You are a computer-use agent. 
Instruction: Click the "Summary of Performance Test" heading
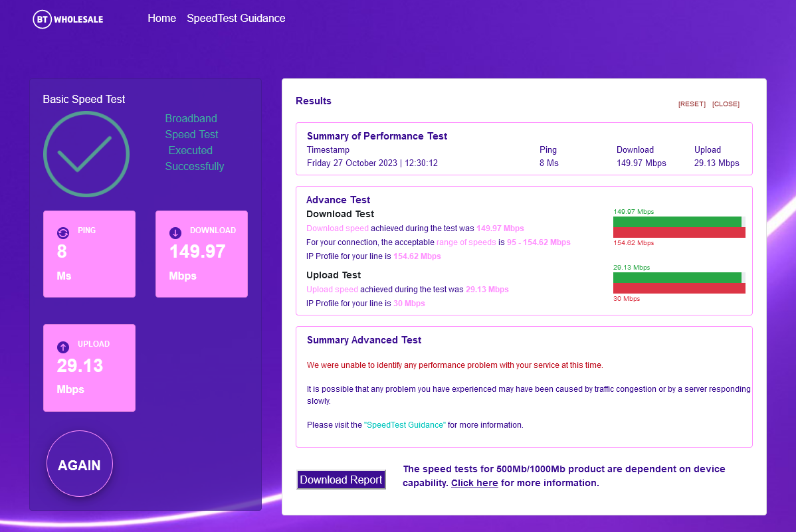point(377,136)
